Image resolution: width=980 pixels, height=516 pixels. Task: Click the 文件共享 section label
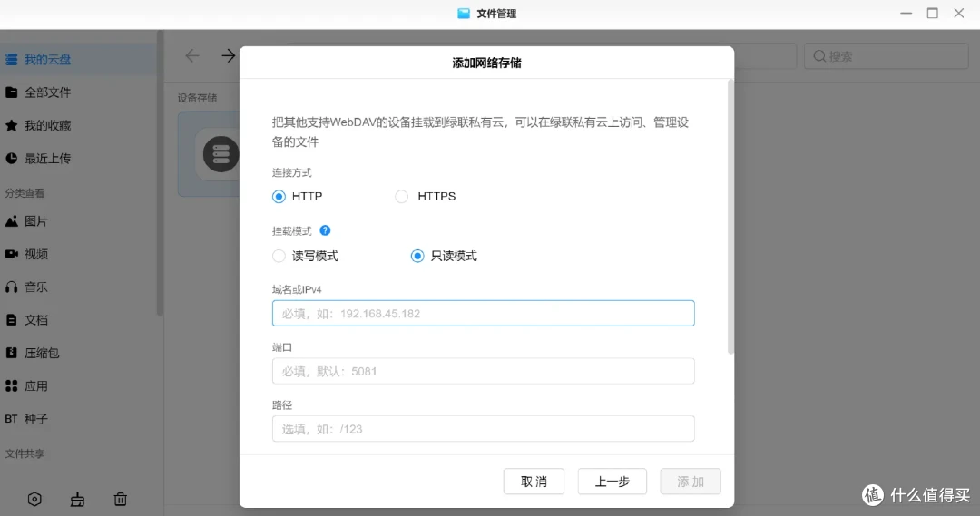pos(24,453)
